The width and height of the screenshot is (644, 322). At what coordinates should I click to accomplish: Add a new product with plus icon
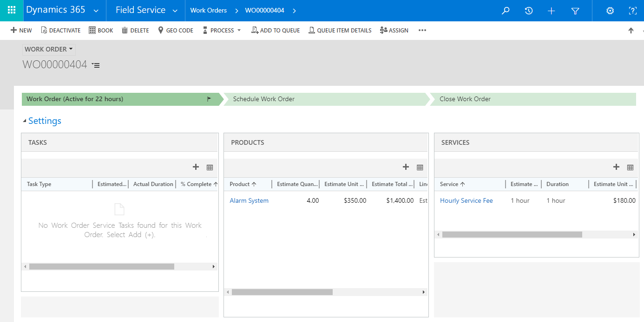406,167
